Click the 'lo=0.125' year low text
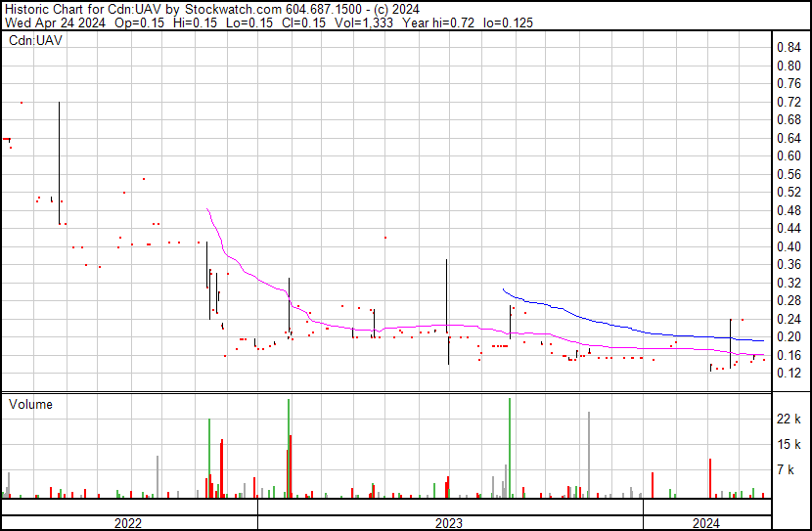 [508, 22]
